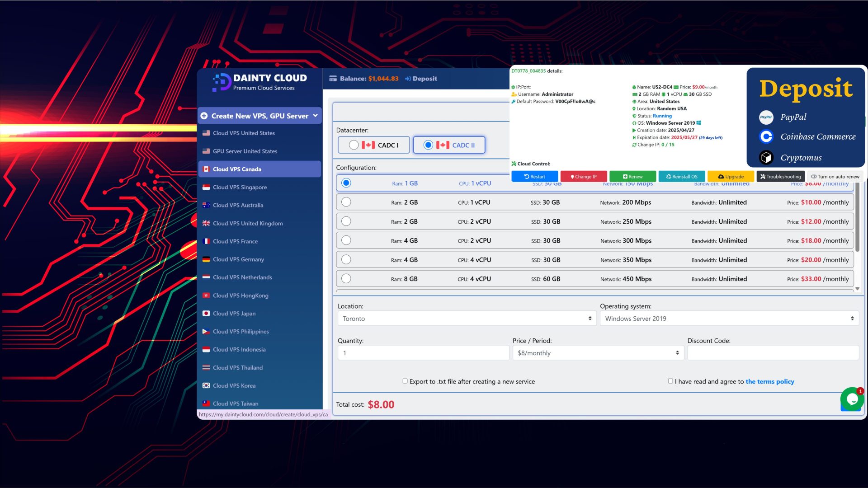Click the balance card icon

pyautogui.click(x=333, y=79)
